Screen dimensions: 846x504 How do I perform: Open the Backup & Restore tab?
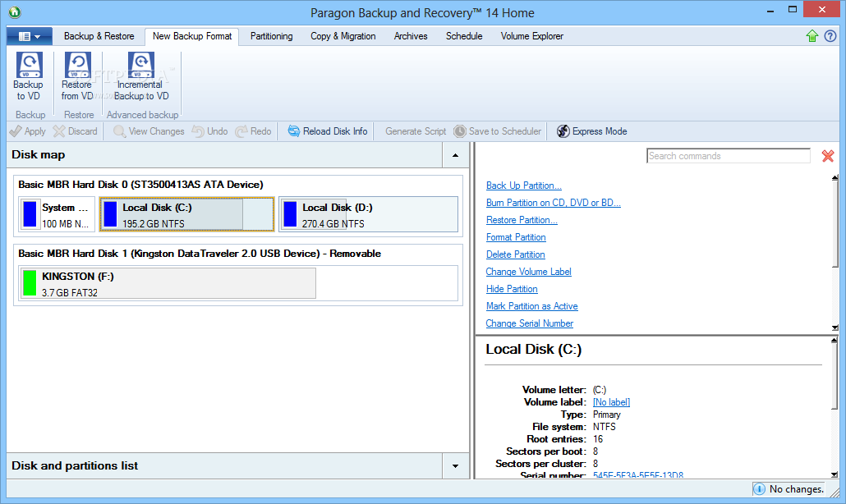tap(99, 36)
